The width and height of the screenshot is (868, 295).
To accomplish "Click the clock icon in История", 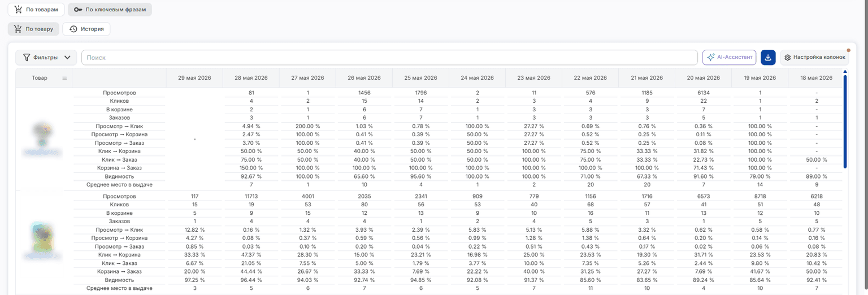I will pos(73,29).
